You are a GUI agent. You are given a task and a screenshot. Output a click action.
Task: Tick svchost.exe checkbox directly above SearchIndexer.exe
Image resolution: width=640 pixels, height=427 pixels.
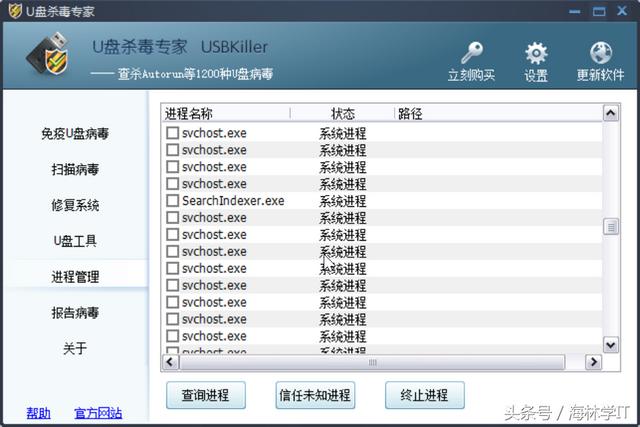coord(173,184)
